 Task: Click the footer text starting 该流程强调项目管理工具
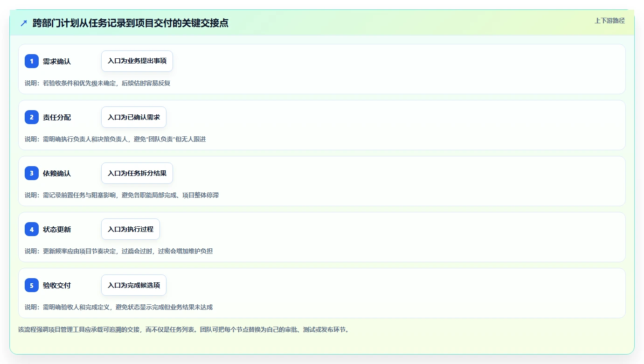184,329
